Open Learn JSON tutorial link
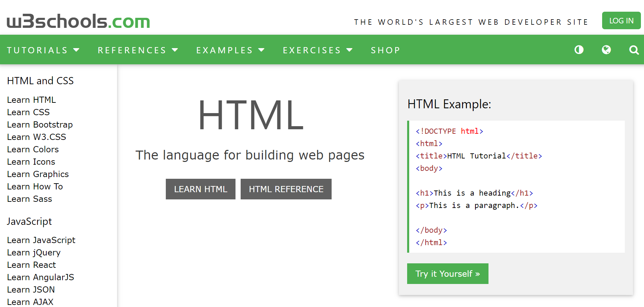This screenshot has height=307, width=644. click(x=31, y=289)
